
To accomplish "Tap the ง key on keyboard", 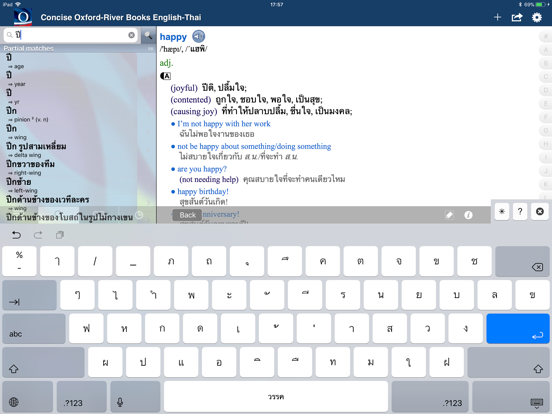I will click(x=465, y=328).
